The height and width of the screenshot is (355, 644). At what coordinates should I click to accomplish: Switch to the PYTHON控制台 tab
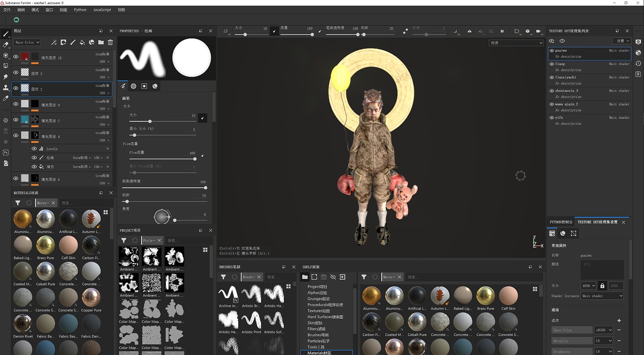coord(561,222)
